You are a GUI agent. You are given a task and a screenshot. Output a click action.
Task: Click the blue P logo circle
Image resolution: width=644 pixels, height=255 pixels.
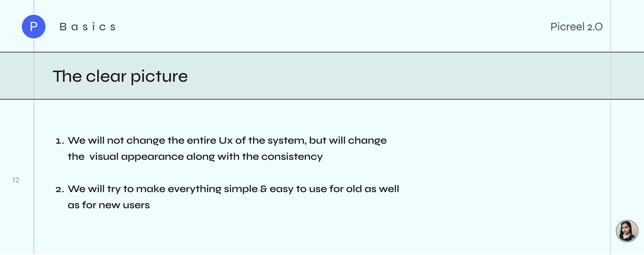(x=34, y=26)
